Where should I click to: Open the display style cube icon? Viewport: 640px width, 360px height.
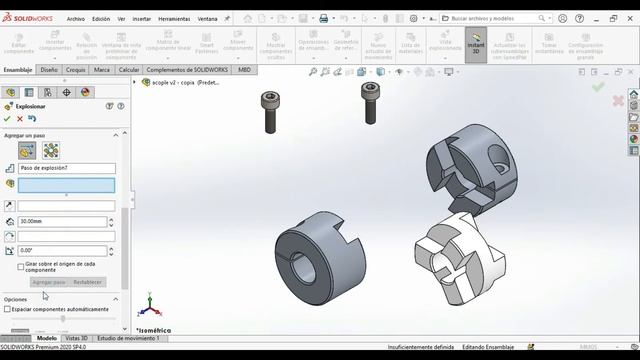380,72
